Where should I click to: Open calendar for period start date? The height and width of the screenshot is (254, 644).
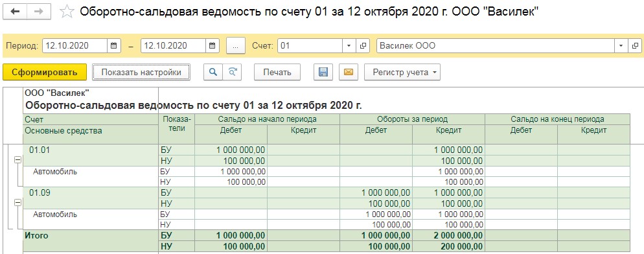(x=114, y=45)
